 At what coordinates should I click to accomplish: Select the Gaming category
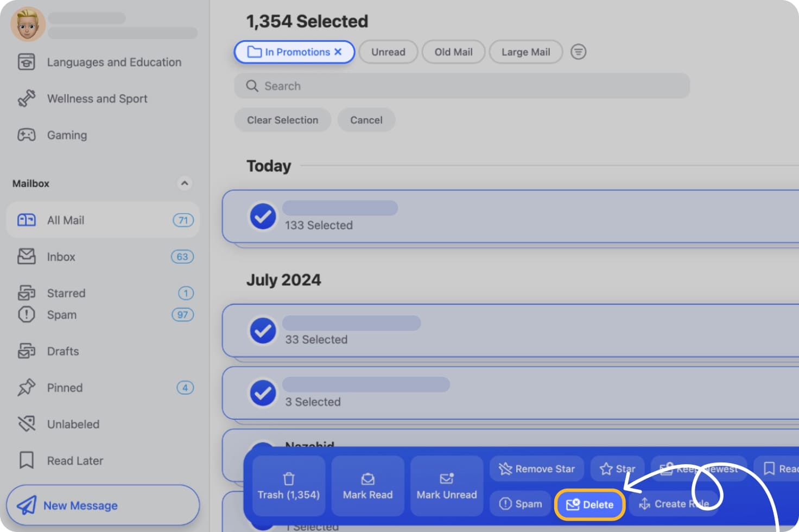click(66, 135)
